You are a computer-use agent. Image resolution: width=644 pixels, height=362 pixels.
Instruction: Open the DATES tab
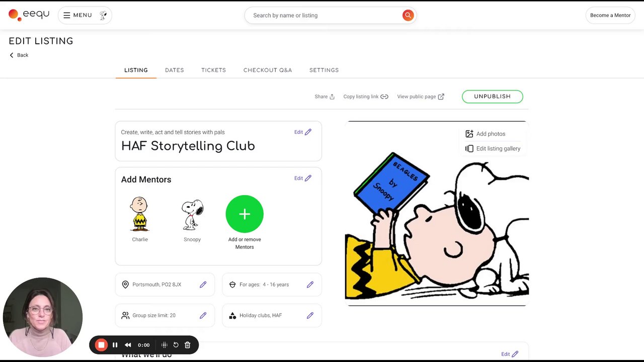point(175,70)
